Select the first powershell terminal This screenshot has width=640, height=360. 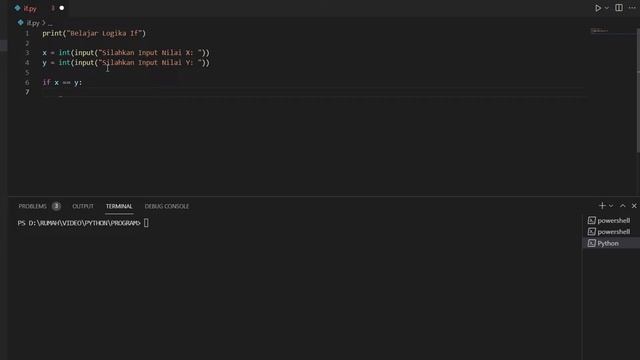pos(611,220)
